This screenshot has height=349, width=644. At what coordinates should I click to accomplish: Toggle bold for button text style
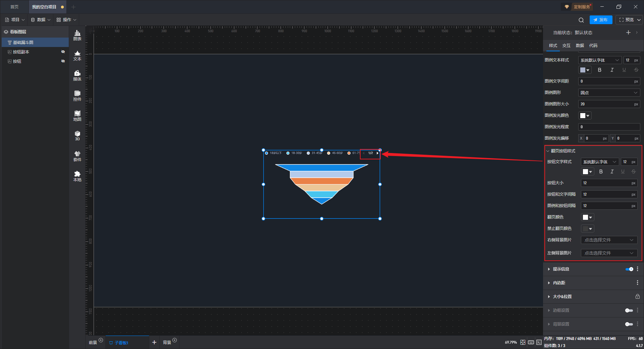(x=601, y=171)
